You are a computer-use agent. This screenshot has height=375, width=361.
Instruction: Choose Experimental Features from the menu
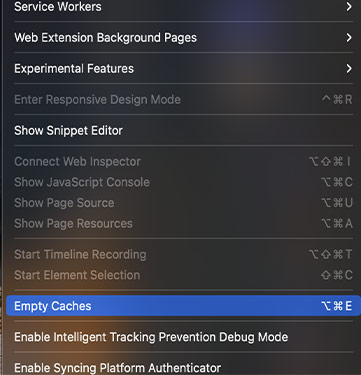click(183, 69)
